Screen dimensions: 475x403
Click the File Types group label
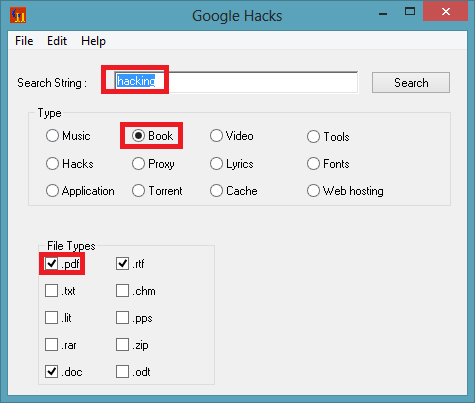click(x=71, y=246)
